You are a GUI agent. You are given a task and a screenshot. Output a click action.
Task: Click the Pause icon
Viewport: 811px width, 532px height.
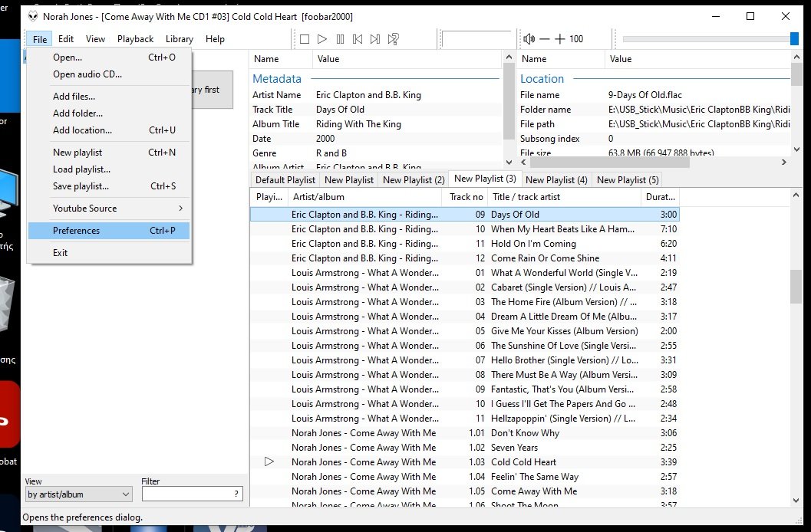tap(340, 39)
